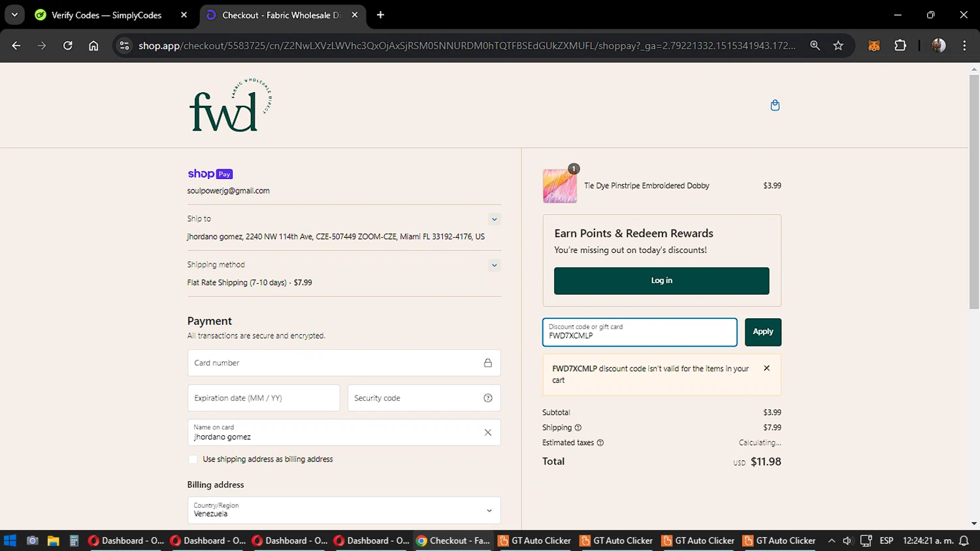Click the Earn Points & Redeem Rewards heading

click(634, 233)
